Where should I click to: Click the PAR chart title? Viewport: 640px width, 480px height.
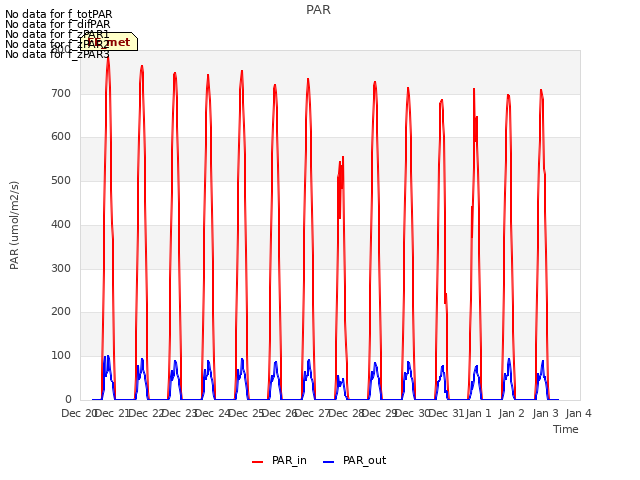pyautogui.click(x=318, y=10)
